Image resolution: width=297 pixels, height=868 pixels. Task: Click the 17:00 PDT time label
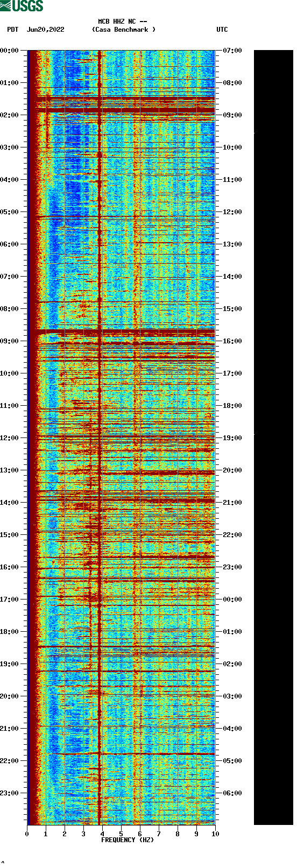[x=9, y=599]
